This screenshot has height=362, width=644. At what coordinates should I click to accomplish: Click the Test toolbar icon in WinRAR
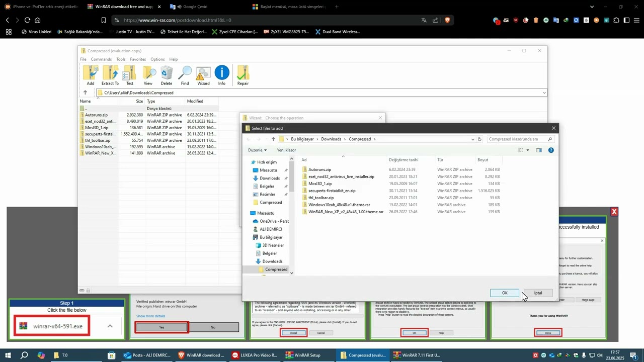coord(130,75)
